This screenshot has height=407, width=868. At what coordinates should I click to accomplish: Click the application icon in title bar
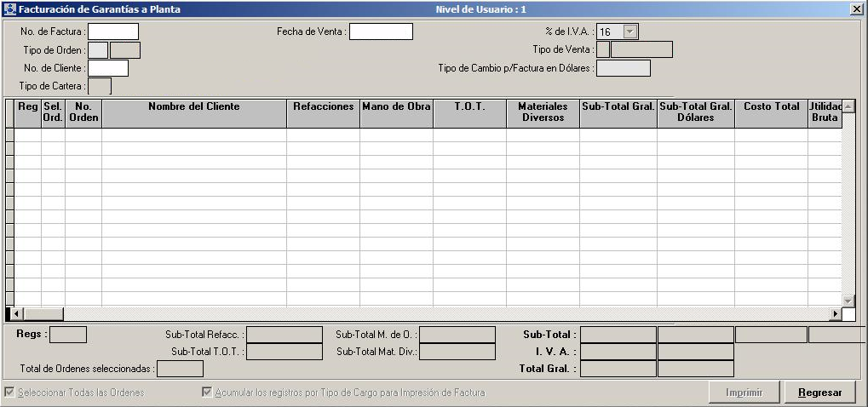pos(10,9)
